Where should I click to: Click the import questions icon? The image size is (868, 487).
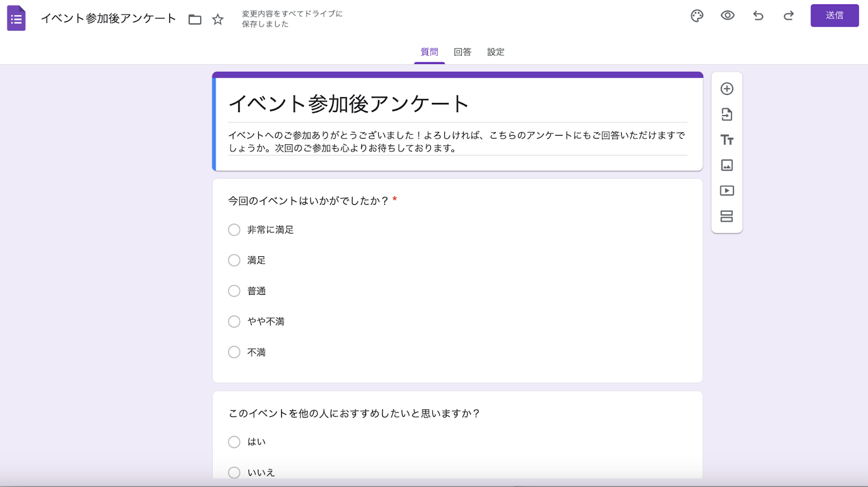(727, 115)
